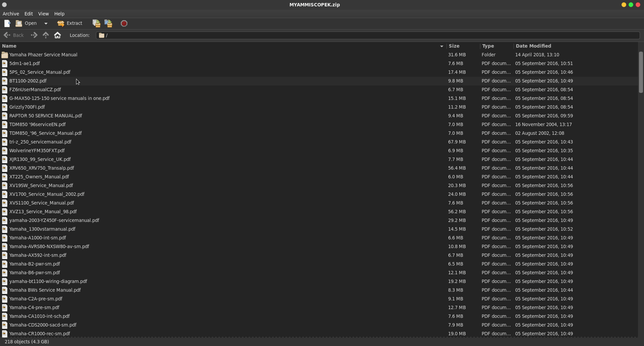
Task: Sort the list by the Type column
Action: (497, 46)
